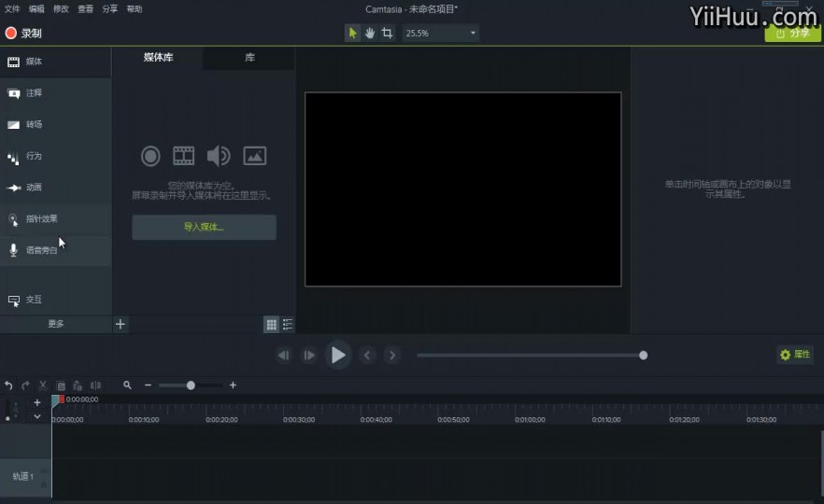The height and width of the screenshot is (504, 824).
Task: Open the 分享 menu in menu bar
Action: point(110,9)
